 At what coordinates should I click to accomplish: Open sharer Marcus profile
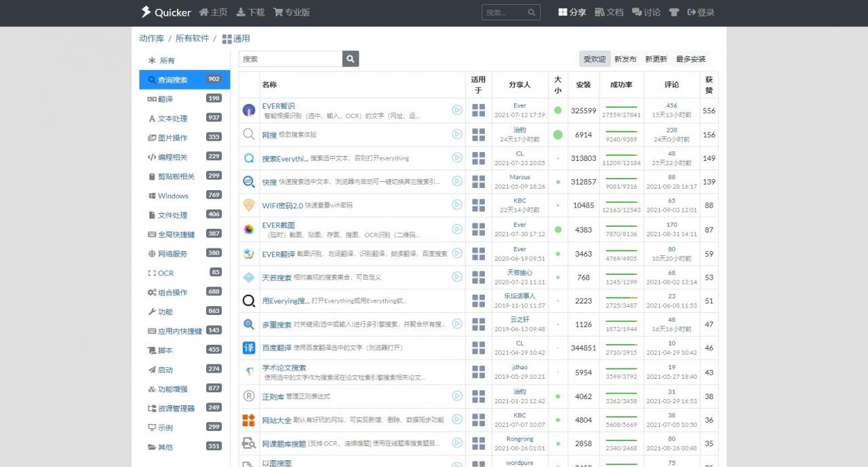click(x=519, y=177)
